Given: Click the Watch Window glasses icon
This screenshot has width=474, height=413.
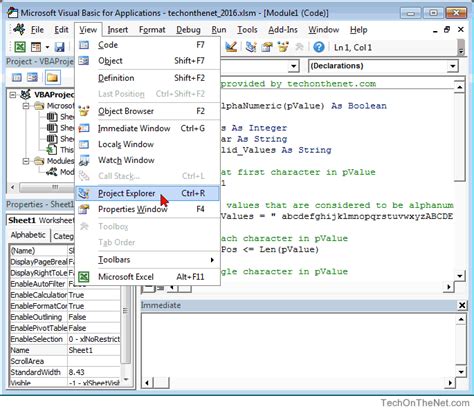Looking at the screenshot, I should point(84,160).
